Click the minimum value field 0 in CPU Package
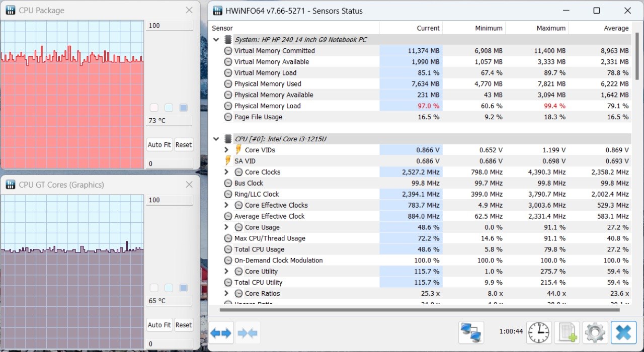The height and width of the screenshot is (352, 644). (x=170, y=164)
